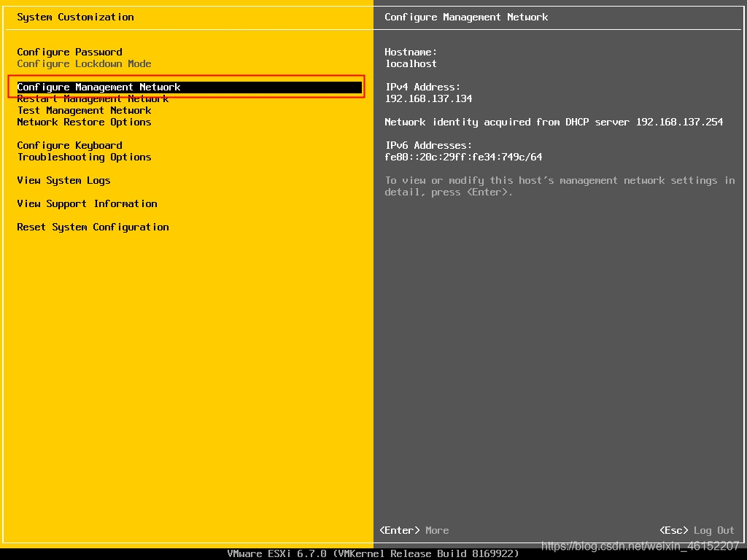The height and width of the screenshot is (560, 747).
Task: Click the DHCP server identity message
Action: coord(554,122)
